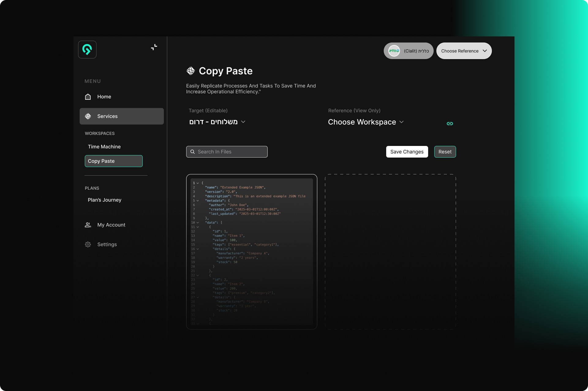Click inside the JSON code editor panel
The image size is (588, 391).
252,252
